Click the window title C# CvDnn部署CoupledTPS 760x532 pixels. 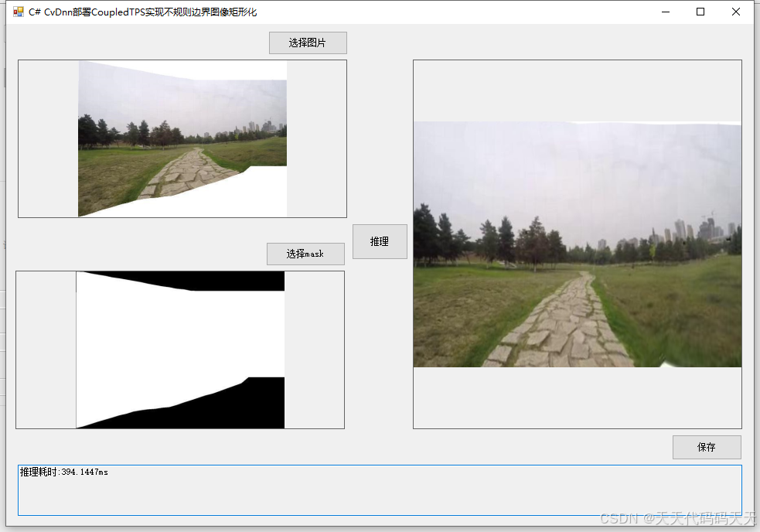[142, 12]
